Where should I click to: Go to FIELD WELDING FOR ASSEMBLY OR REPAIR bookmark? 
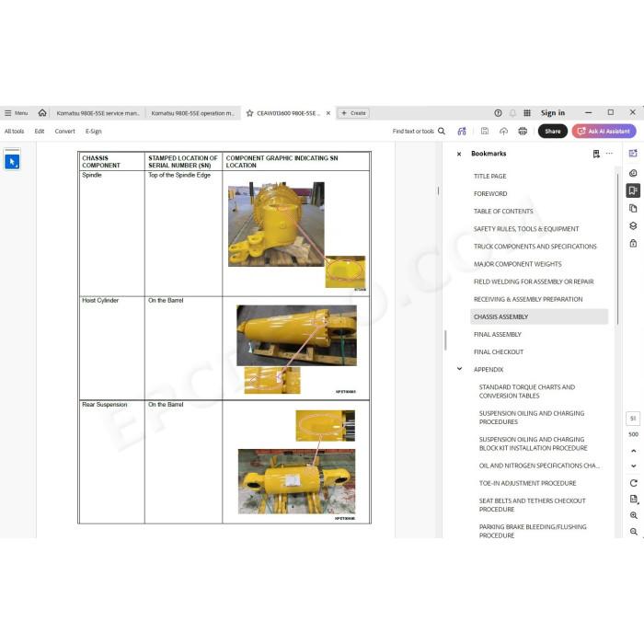pos(534,282)
